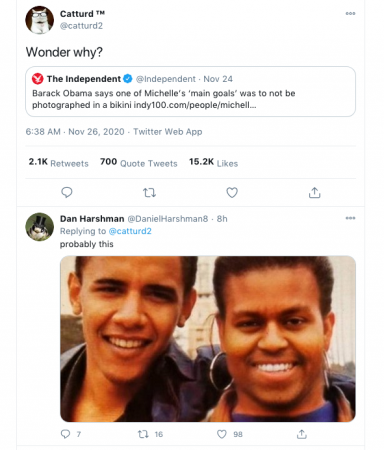
Task: Open the attached photo in the reply
Action: pyautogui.click(x=208, y=339)
